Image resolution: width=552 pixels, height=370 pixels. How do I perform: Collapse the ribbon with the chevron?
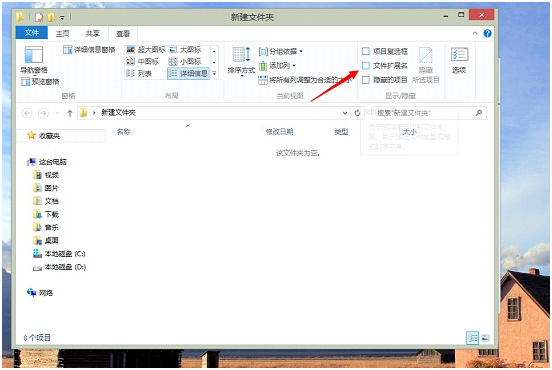(x=475, y=33)
